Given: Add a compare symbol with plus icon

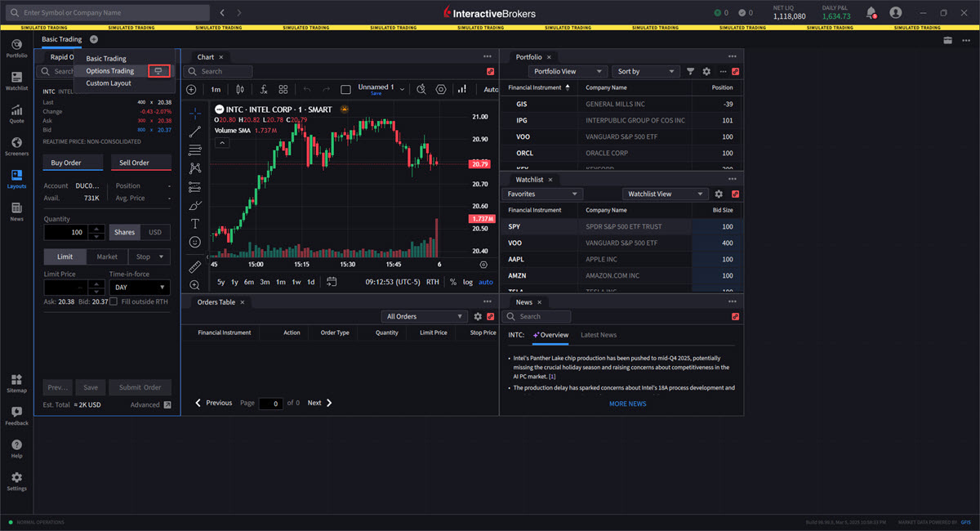Looking at the screenshot, I should (191, 89).
